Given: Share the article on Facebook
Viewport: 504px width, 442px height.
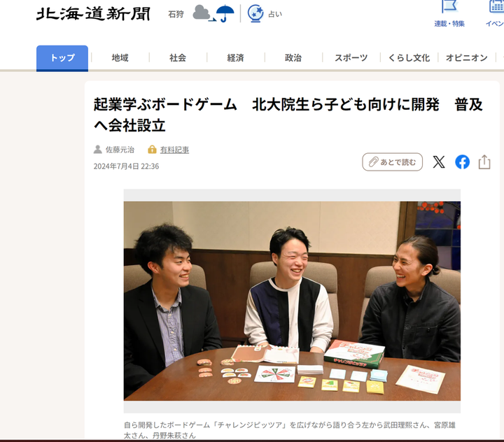Looking at the screenshot, I should [x=462, y=162].
